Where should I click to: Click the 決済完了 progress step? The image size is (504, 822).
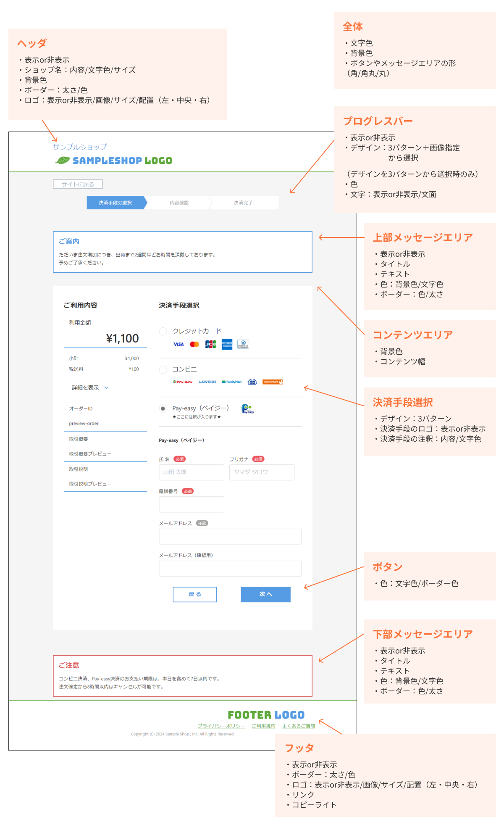[x=244, y=203]
